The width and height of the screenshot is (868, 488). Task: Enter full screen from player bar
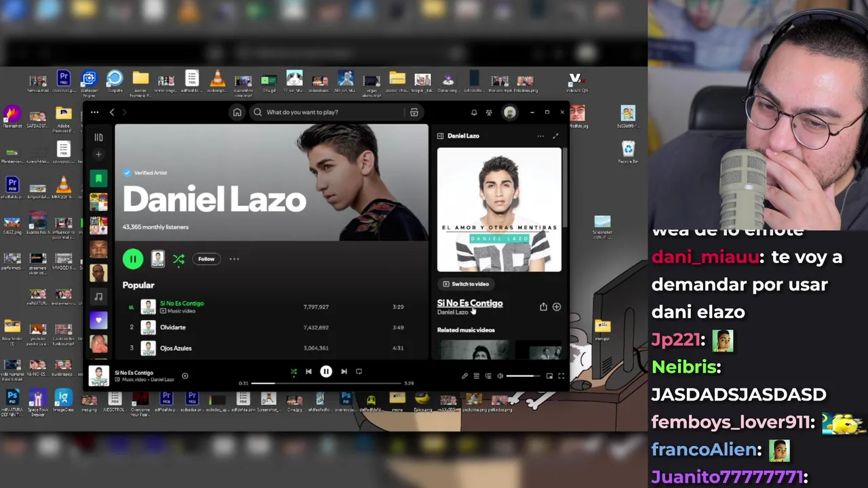[561, 376]
